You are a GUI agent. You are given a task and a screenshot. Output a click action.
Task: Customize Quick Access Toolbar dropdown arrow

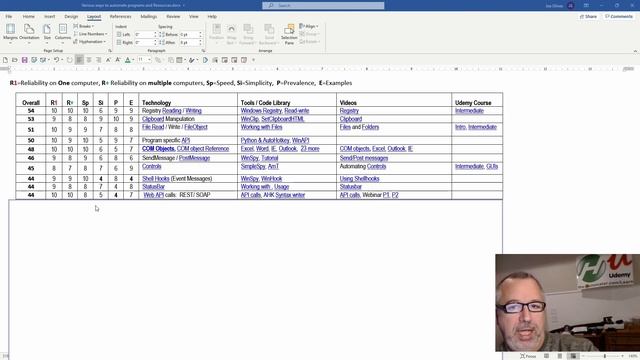pos(253,60)
